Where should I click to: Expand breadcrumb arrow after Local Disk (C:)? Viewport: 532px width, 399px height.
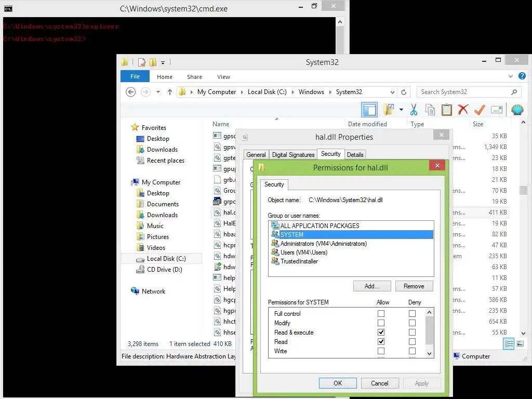[293, 92]
